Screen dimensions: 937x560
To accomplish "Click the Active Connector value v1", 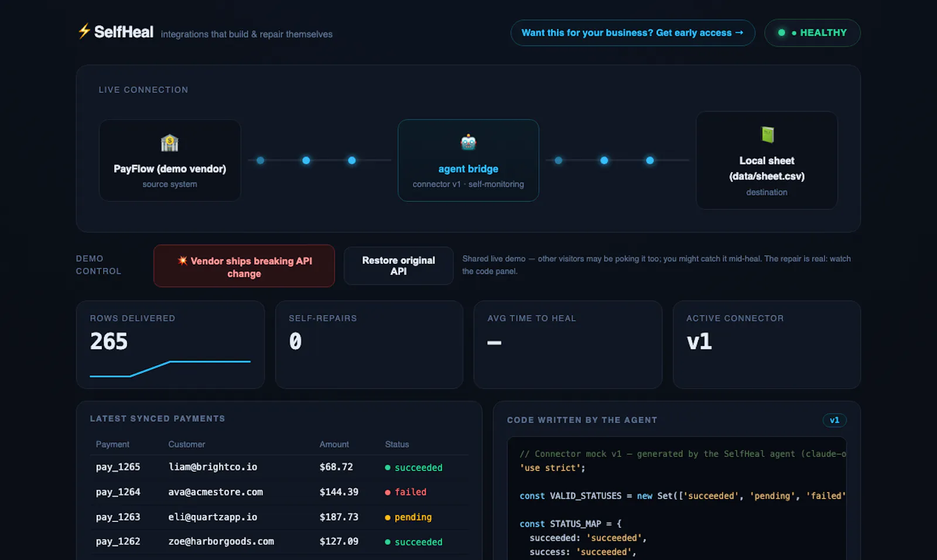I will pyautogui.click(x=699, y=341).
